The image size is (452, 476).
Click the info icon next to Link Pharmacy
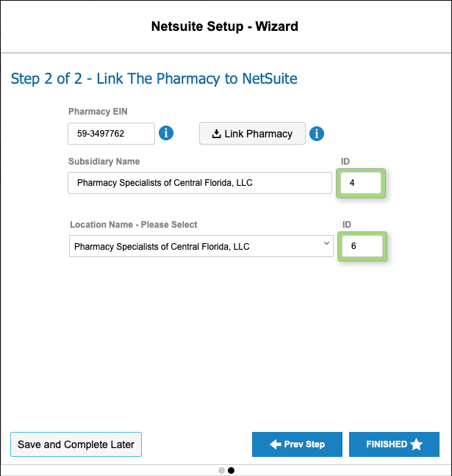coord(317,134)
